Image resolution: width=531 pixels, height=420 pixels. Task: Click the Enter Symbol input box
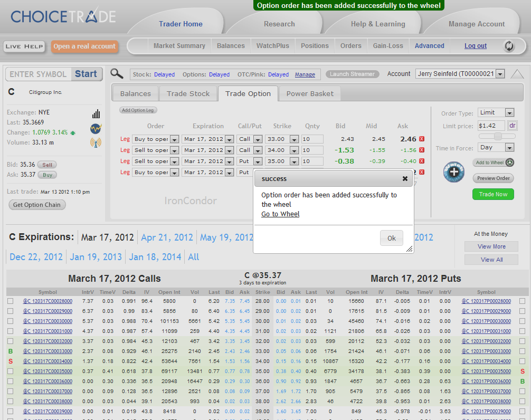(38, 74)
